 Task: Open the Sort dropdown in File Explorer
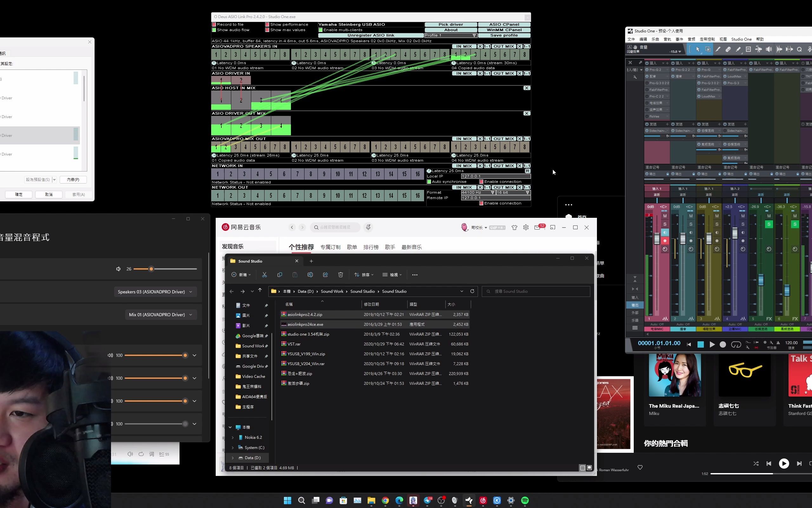tap(364, 275)
